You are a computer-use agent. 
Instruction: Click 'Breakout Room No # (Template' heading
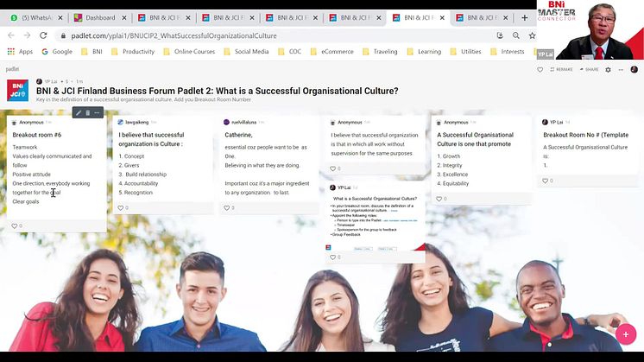[x=586, y=135]
